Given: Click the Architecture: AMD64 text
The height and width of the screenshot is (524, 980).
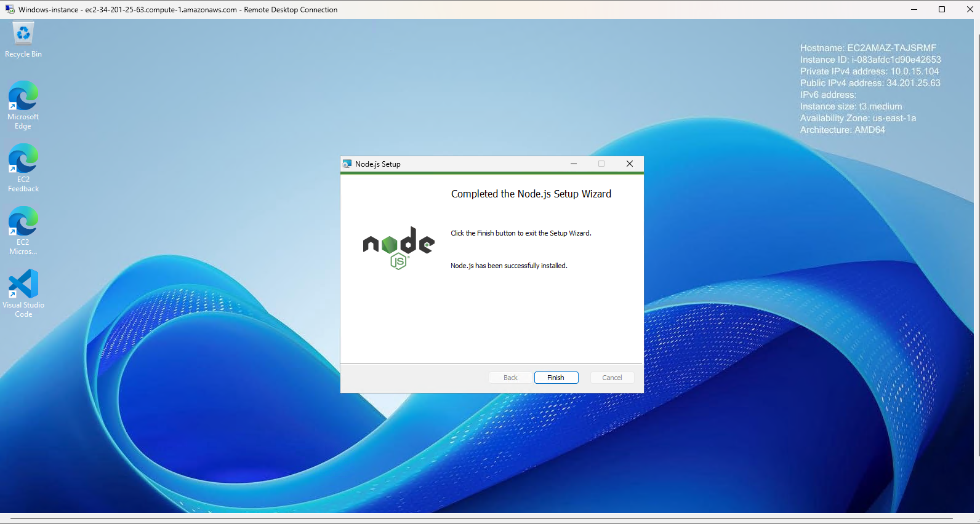Looking at the screenshot, I should 843,130.
